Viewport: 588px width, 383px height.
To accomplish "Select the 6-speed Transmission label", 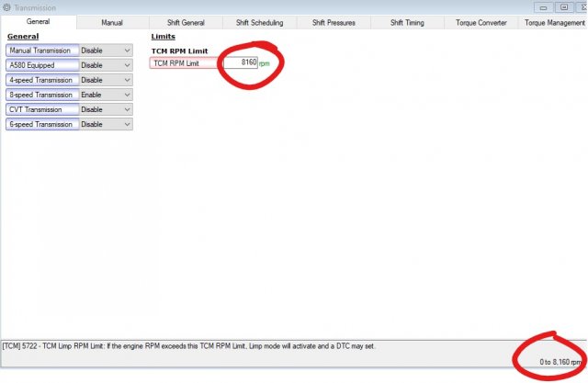I will click(x=42, y=124).
